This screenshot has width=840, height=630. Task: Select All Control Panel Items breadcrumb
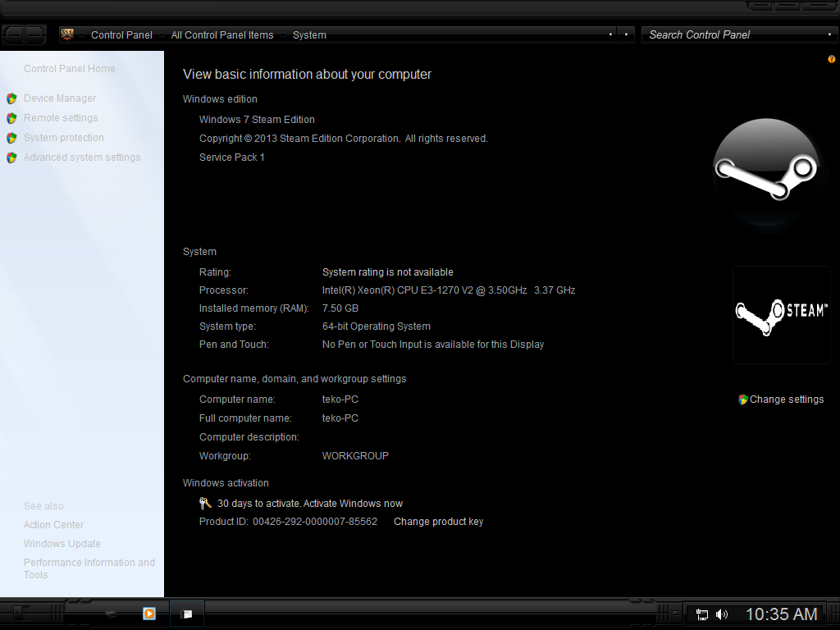click(222, 34)
